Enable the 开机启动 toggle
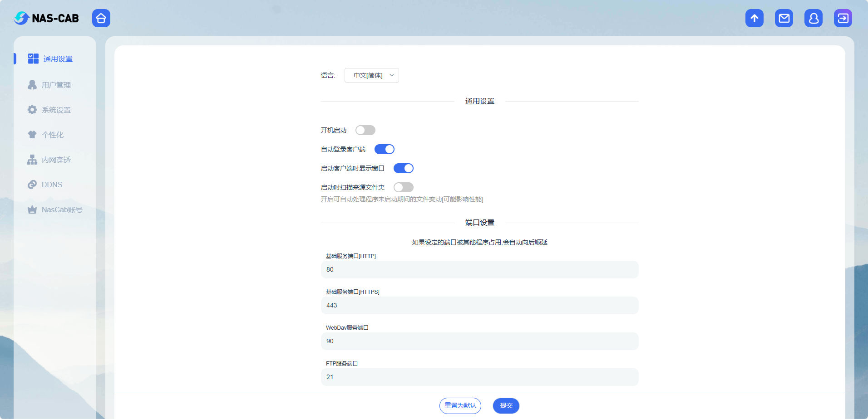 click(365, 130)
